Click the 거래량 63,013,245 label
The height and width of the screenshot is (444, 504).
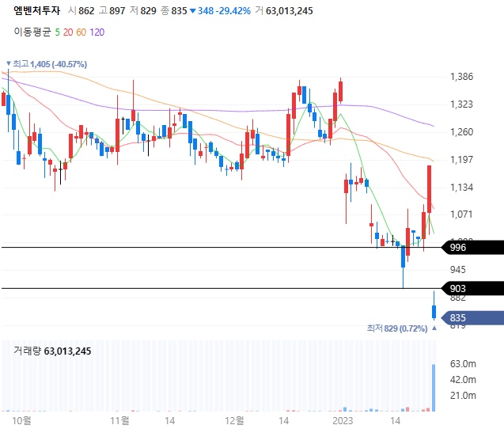pyautogui.click(x=52, y=351)
